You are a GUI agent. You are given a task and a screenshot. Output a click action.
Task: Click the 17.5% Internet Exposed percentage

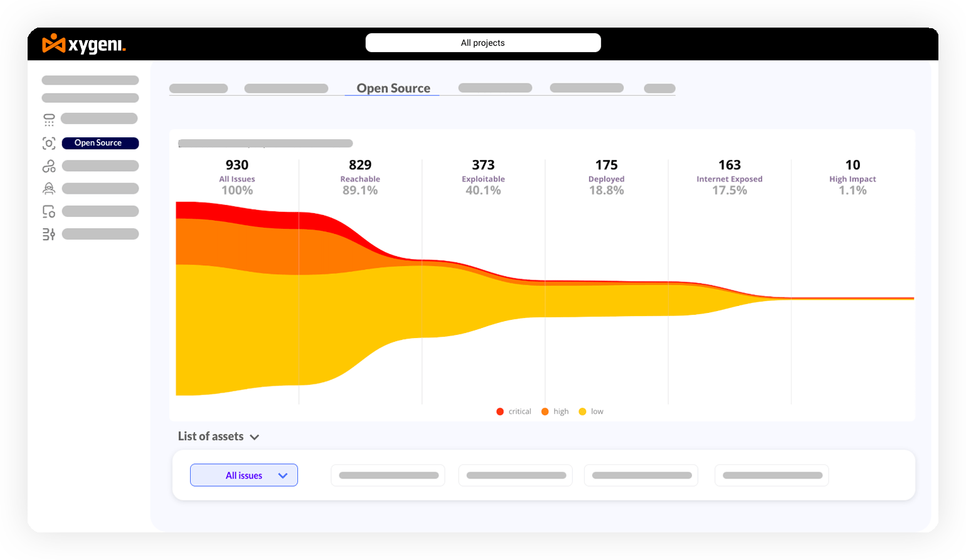730,191
